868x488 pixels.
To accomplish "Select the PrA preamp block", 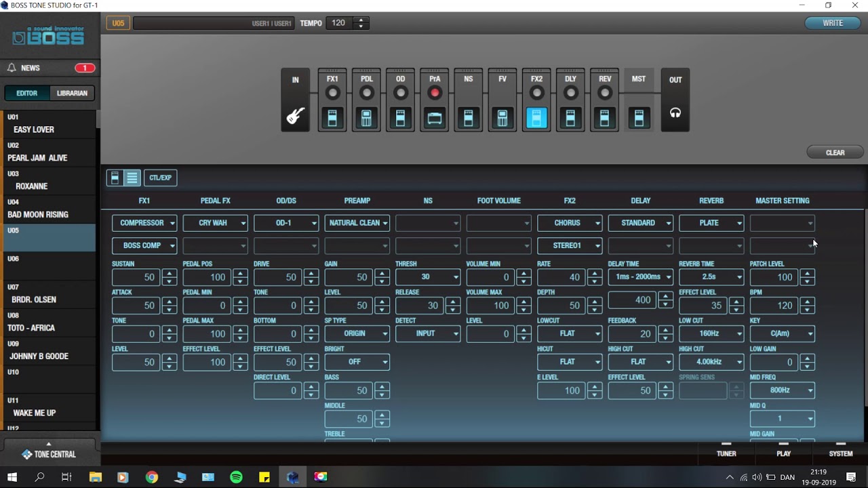I will 435,118.
